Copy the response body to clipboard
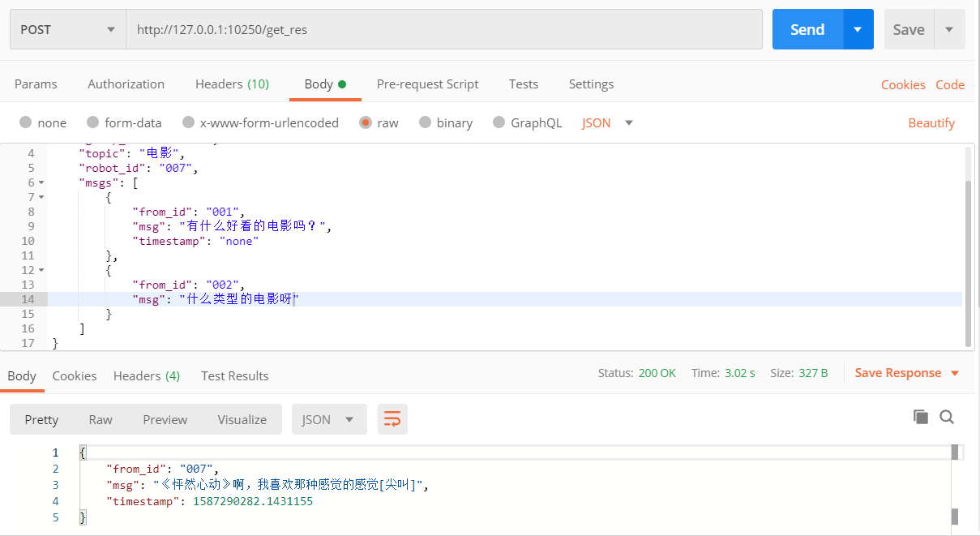980x536 pixels. pyautogui.click(x=920, y=417)
